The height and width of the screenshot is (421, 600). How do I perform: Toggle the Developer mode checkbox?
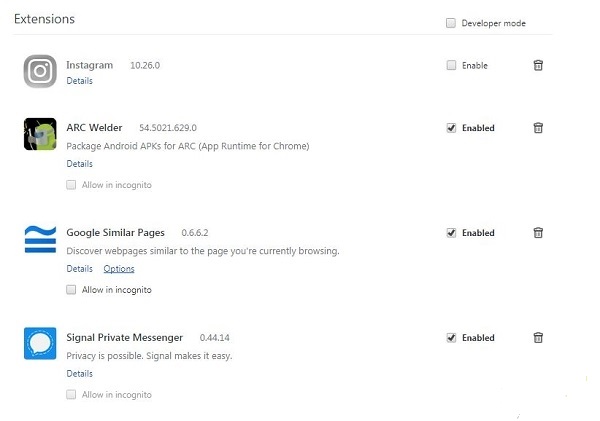pos(451,23)
